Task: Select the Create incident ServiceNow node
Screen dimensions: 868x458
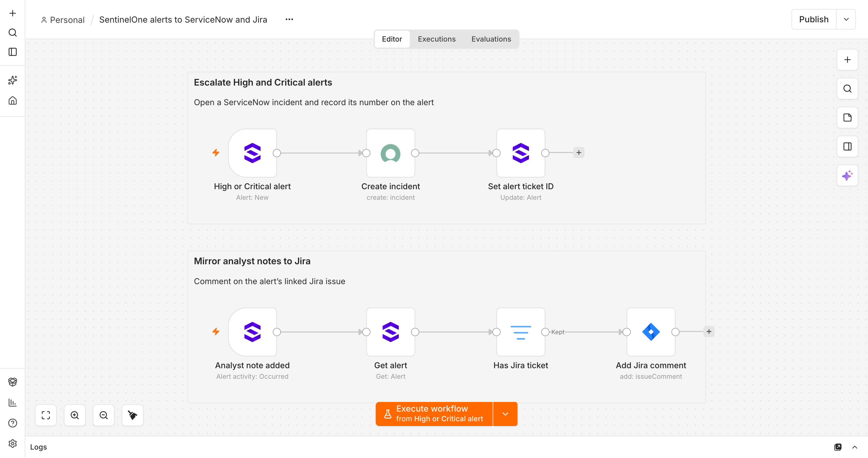Action: point(391,153)
